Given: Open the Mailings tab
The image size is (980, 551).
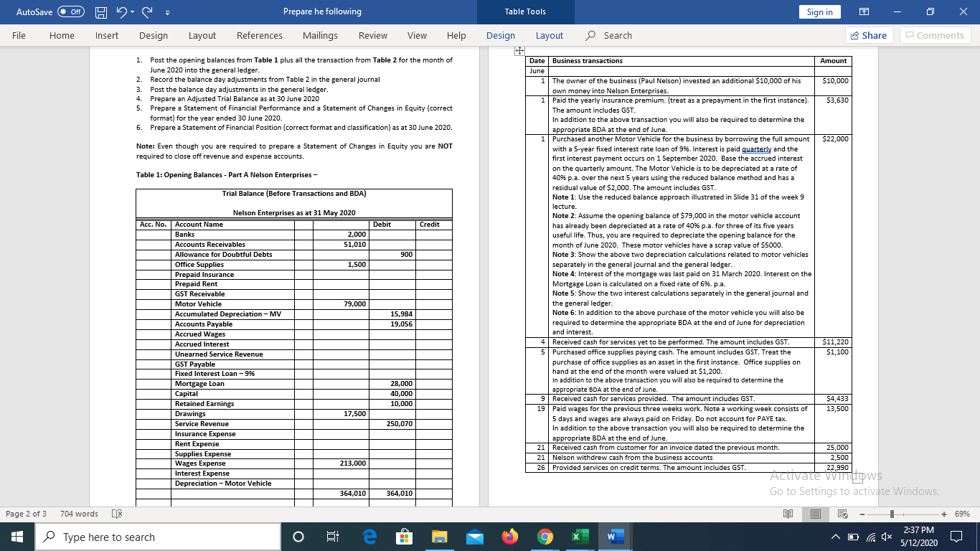Looking at the screenshot, I should (x=320, y=35).
